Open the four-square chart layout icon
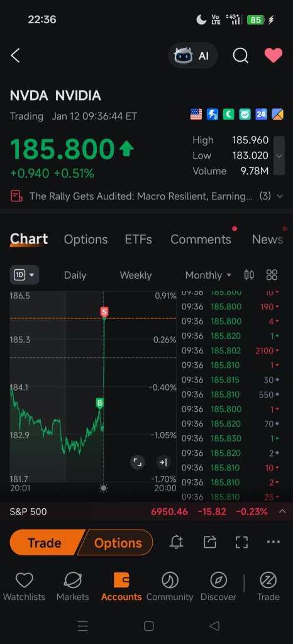The image size is (293, 644). 272,275
